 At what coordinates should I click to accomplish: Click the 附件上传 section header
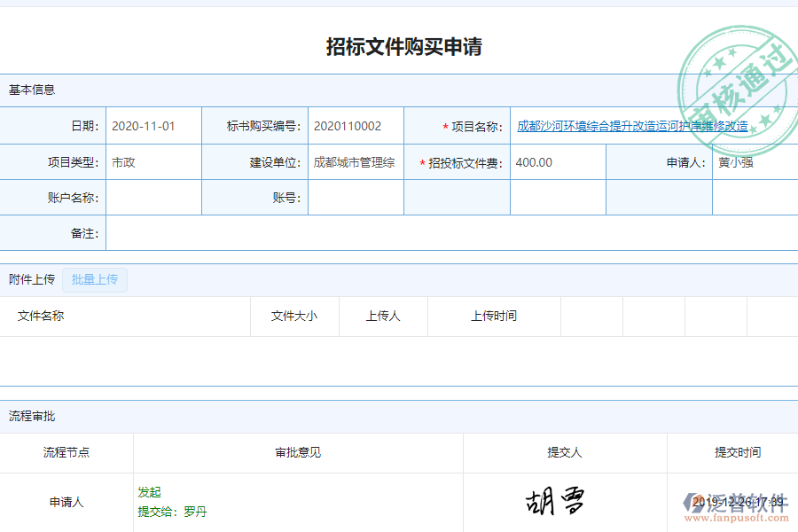coord(33,279)
